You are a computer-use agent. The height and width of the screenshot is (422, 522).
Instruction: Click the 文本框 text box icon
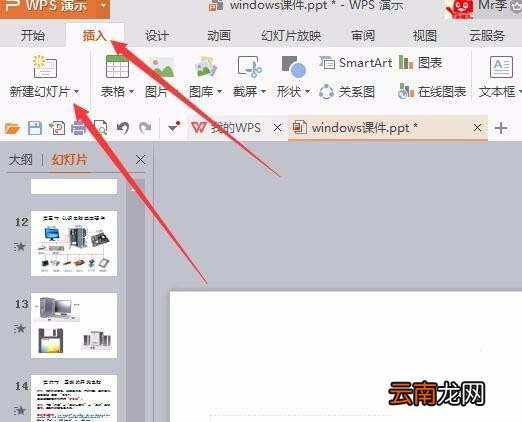501,67
